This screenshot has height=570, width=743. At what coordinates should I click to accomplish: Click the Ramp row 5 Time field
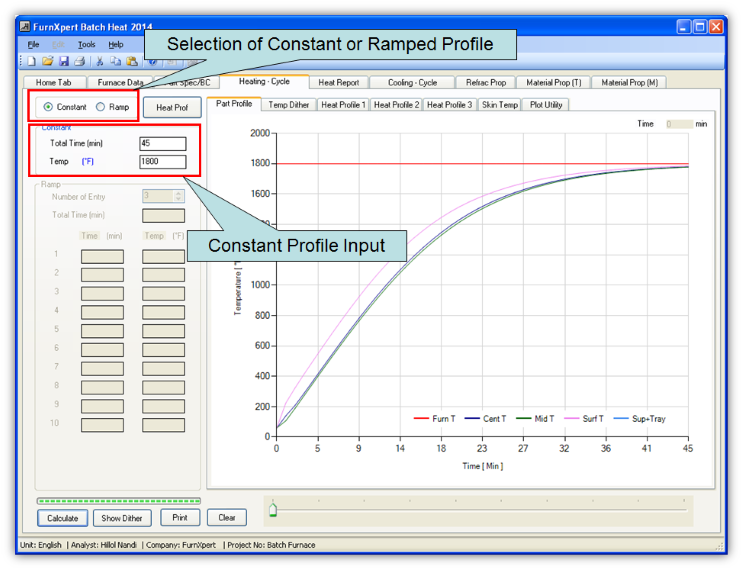[x=102, y=331]
